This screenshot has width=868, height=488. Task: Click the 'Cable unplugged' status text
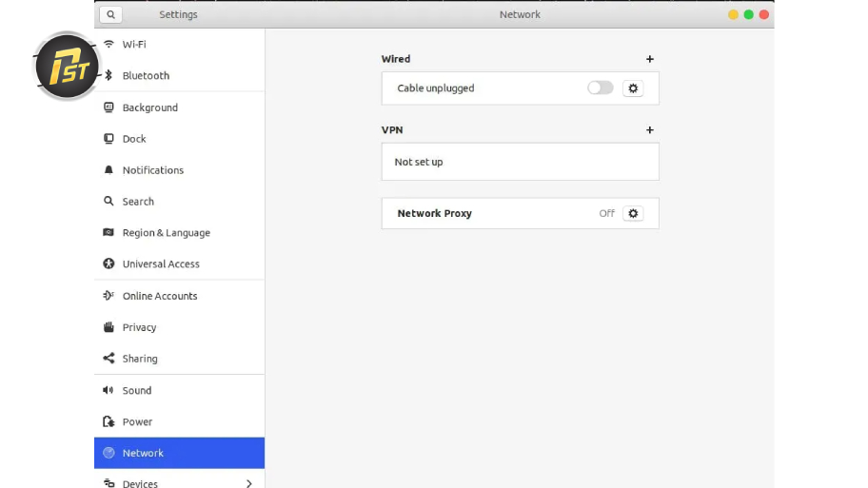(436, 88)
